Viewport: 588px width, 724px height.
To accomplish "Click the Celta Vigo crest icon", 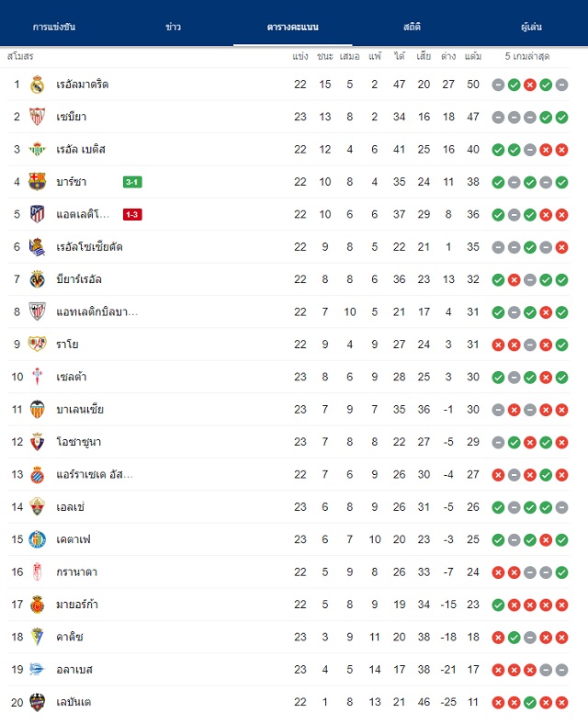I will [37, 377].
